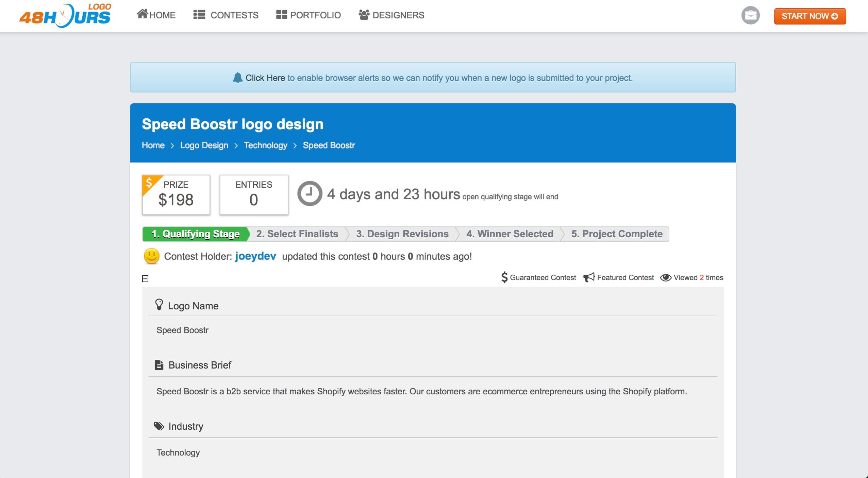Click the tag icon beside Industry
Screen dimensions: 868x478
(159, 425)
